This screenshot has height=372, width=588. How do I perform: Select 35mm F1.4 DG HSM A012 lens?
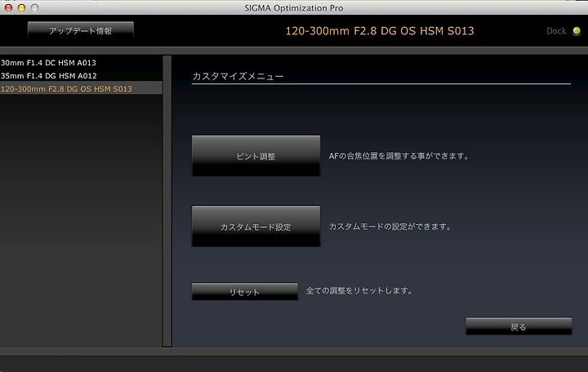[x=81, y=76]
